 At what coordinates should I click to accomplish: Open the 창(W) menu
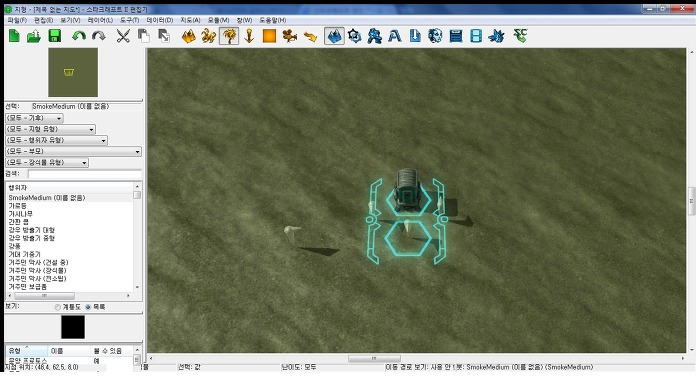[x=244, y=20]
